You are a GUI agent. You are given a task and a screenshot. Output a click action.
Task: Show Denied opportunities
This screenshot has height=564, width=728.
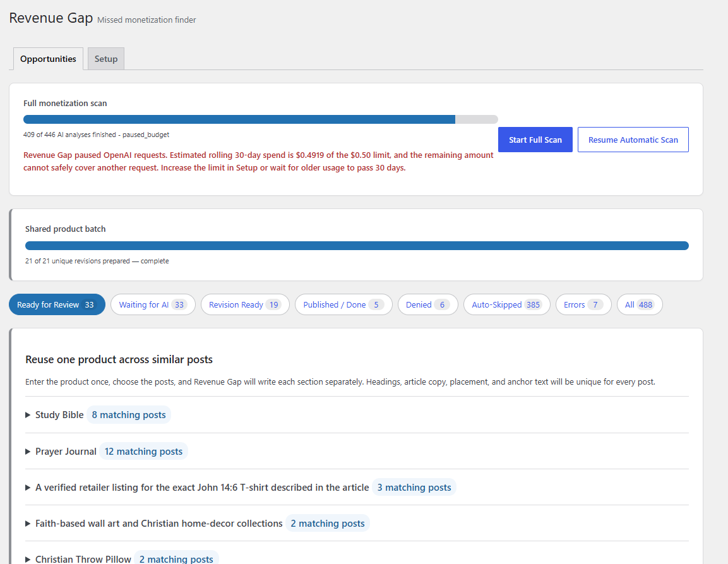pos(427,305)
